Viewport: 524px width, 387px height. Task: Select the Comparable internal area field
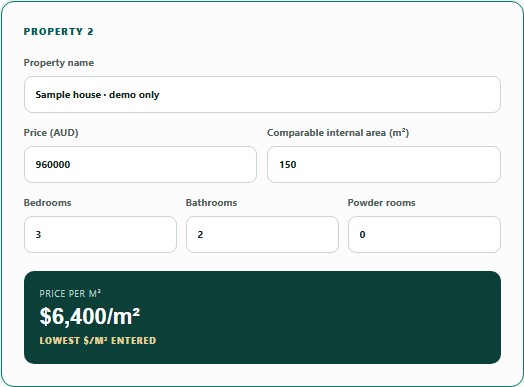tap(384, 164)
